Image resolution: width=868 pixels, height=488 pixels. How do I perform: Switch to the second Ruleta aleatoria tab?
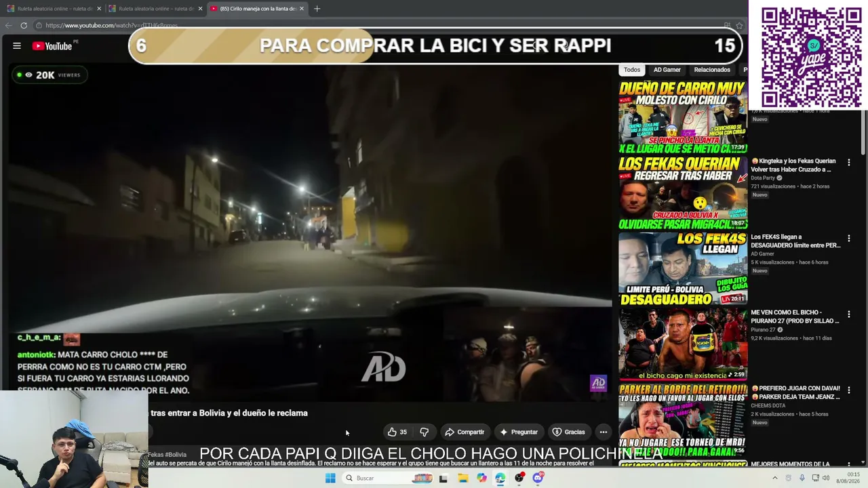point(155,9)
